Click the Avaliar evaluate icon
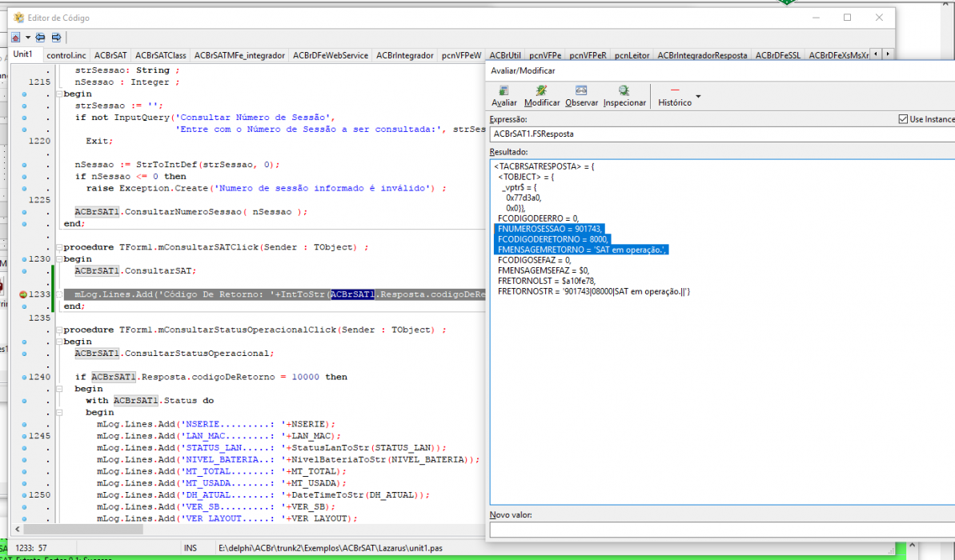Image resolution: width=955 pixels, height=560 pixels. tap(504, 90)
